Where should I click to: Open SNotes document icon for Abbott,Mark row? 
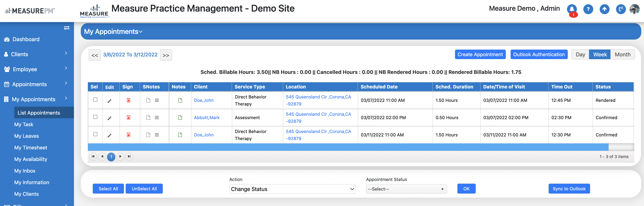[x=148, y=118]
